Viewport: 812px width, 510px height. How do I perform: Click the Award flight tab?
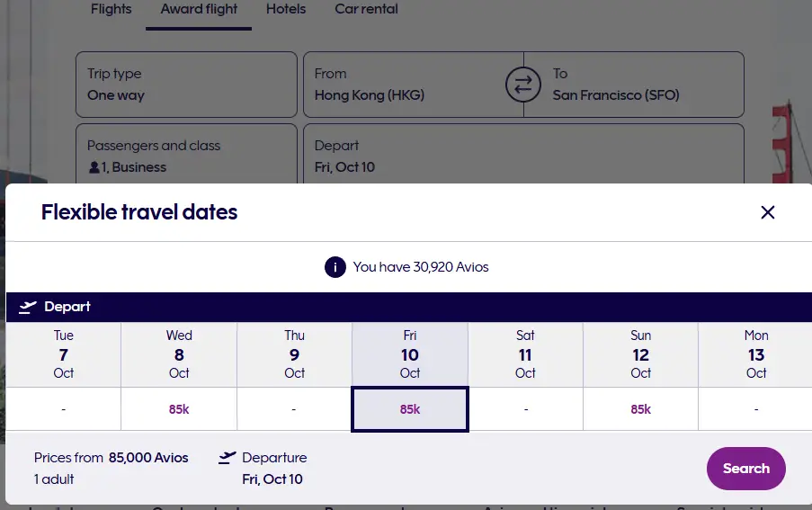199,10
